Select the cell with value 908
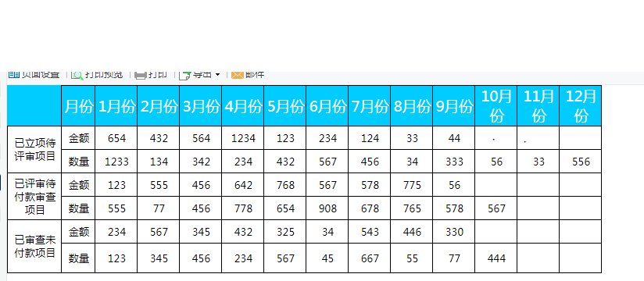This screenshot has width=644, height=281. coord(327,208)
